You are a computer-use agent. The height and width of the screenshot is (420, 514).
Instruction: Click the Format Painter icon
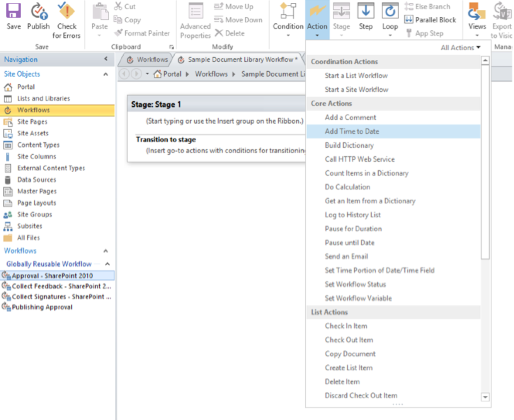click(x=118, y=33)
